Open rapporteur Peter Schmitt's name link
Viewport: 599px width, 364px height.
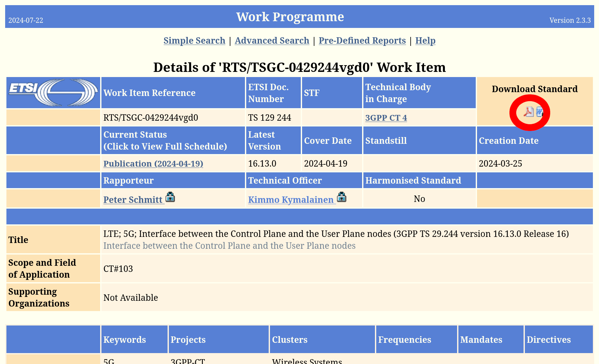point(133,200)
